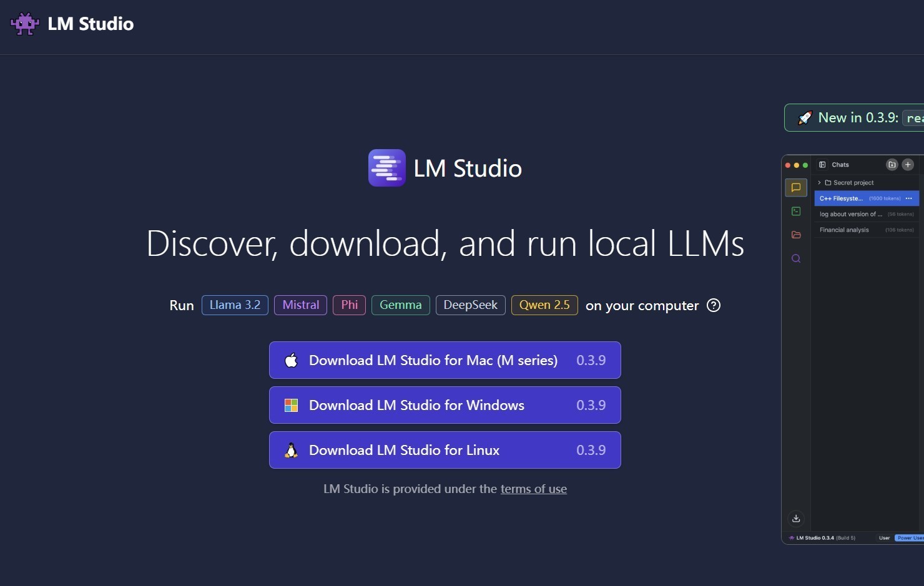This screenshot has height=586, width=924.
Task: Select the Llama 3.2 model tag
Action: [235, 305]
